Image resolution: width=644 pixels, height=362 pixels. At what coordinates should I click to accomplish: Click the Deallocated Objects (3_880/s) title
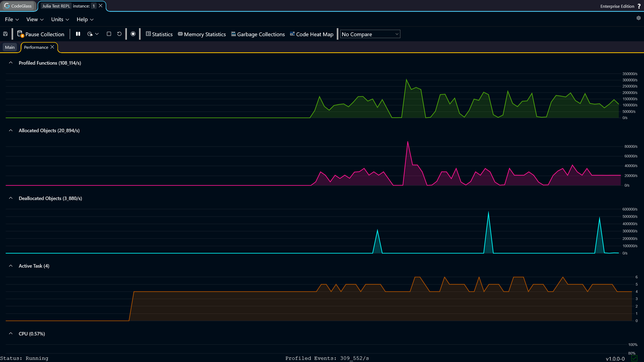50,198
